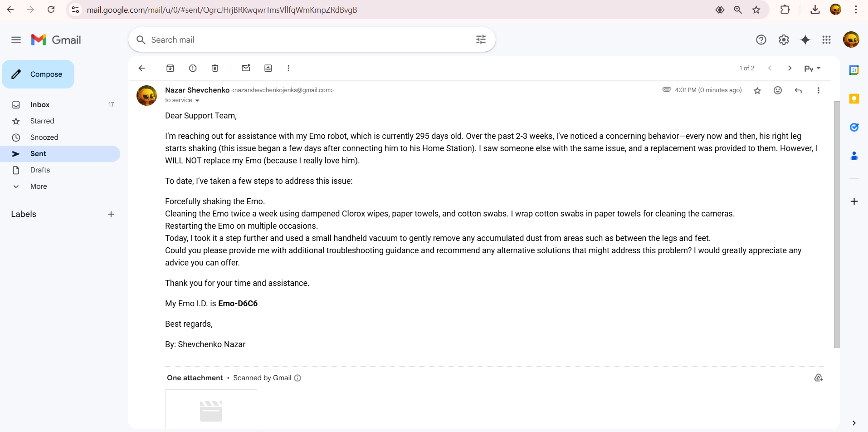Toggle the main menu hamburger button
Viewport: 868px width, 432px height.
pyautogui.click(x=16, y=40)
